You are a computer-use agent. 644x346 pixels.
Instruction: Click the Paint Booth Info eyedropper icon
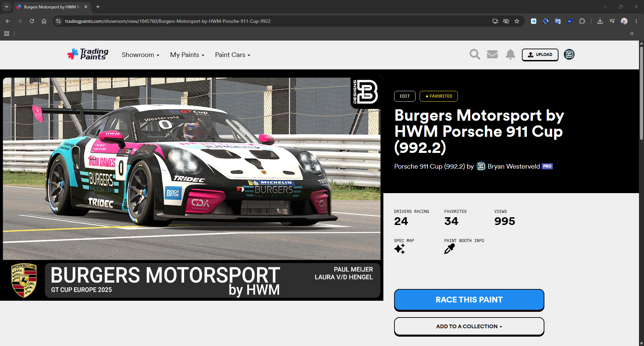click(x=449, y=249)
